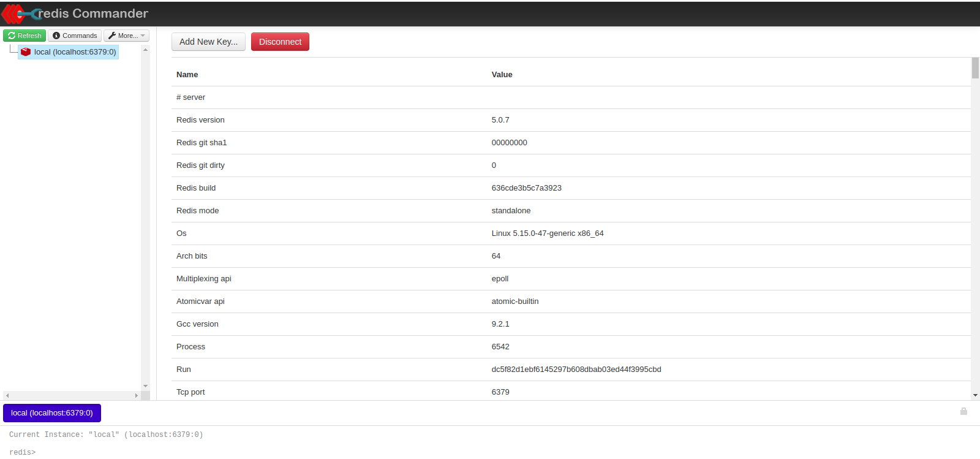Click tree panel scroll-right arrow
The height and width of the screenshot is (459, 980).
tap(136, 396)
